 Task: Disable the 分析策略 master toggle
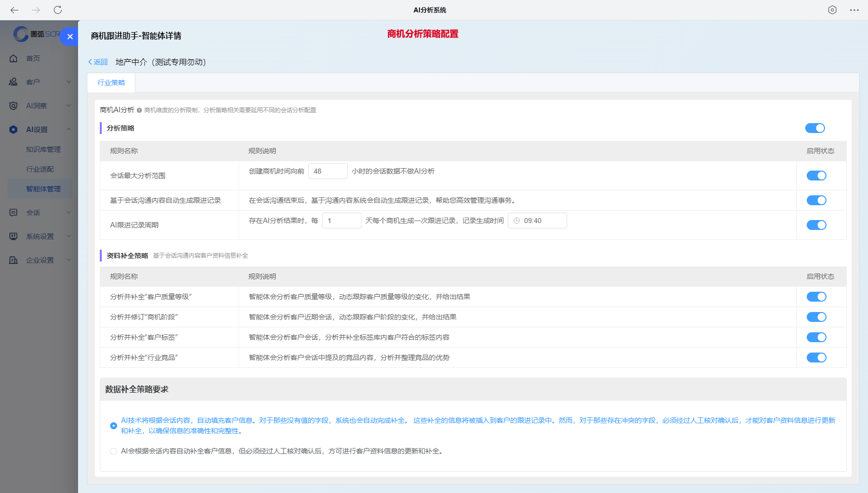pos(815,128)
